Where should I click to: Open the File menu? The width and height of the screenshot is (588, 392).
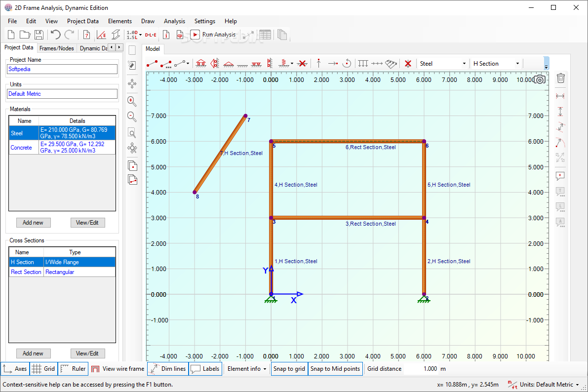[12, 21]
